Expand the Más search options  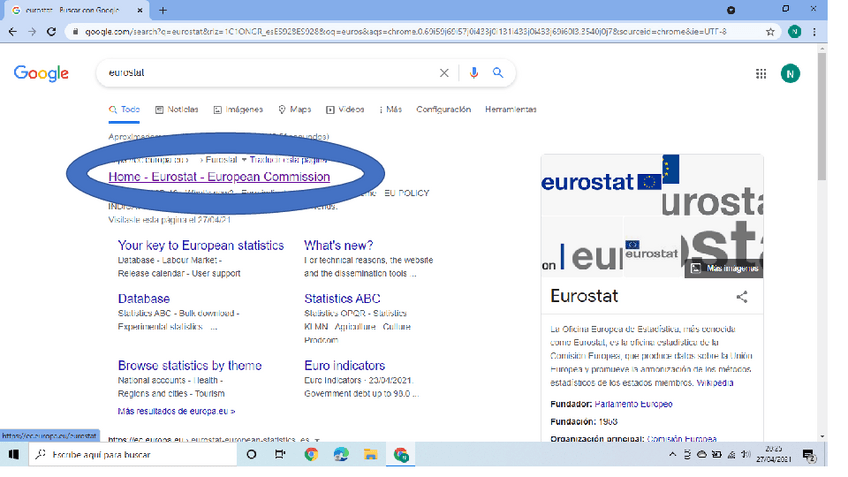390,110
